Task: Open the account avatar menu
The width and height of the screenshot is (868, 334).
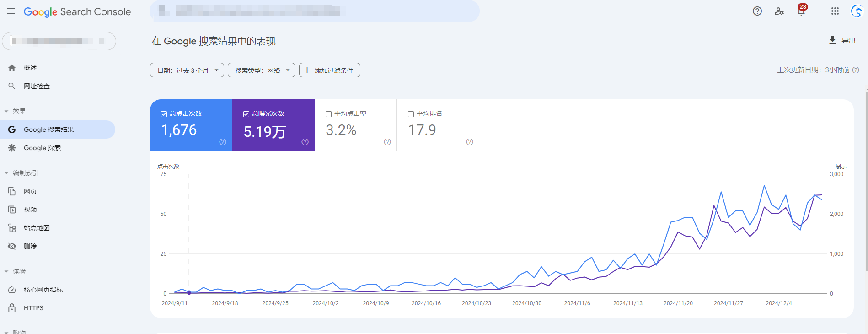Action: tap(857, 11)
